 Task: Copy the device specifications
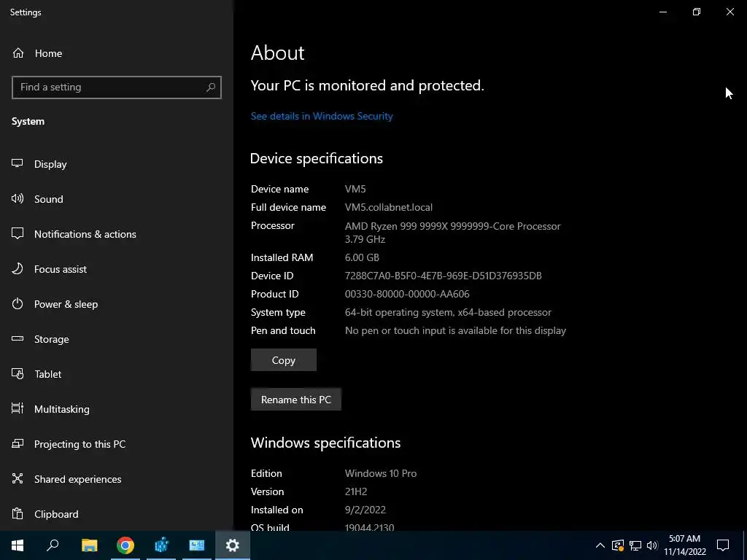point(284,360)
